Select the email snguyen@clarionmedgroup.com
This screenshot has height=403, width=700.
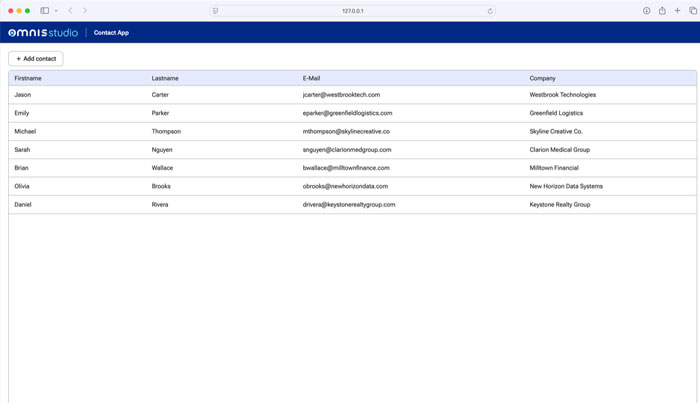[x=346, y=150]
